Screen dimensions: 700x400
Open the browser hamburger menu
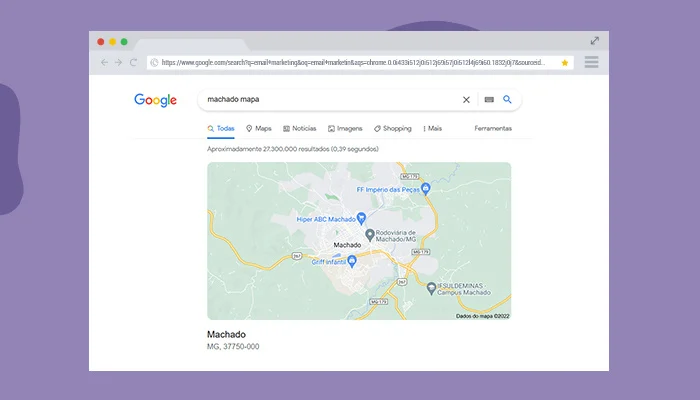(x=592, y=62)
